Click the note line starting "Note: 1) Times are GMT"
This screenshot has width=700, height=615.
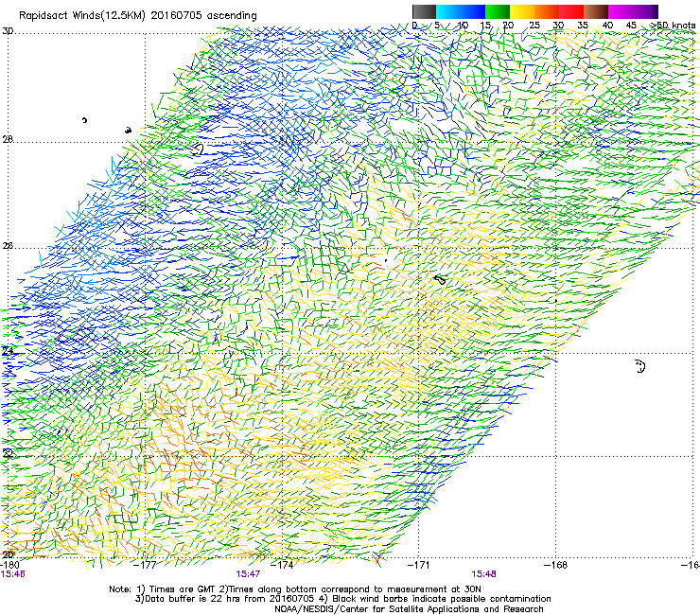[x=294, y=589]
